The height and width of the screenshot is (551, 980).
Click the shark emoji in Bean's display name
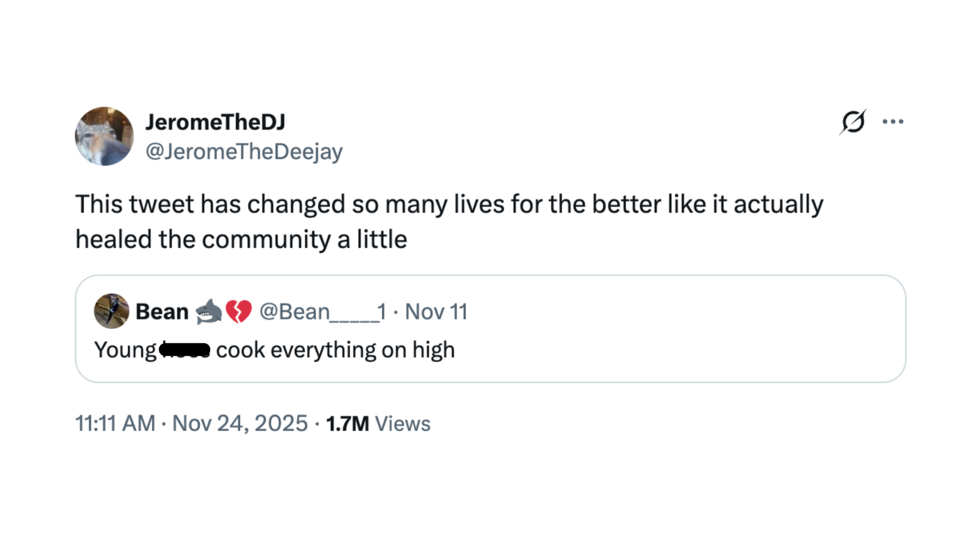click(209, 311)
